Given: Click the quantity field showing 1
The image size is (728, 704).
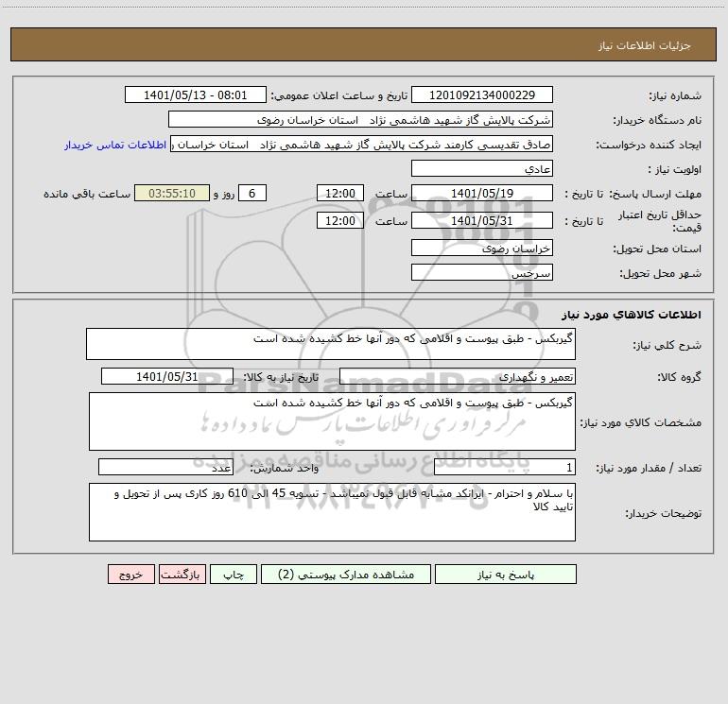Looking at the screenshot, I should (505, 467).
